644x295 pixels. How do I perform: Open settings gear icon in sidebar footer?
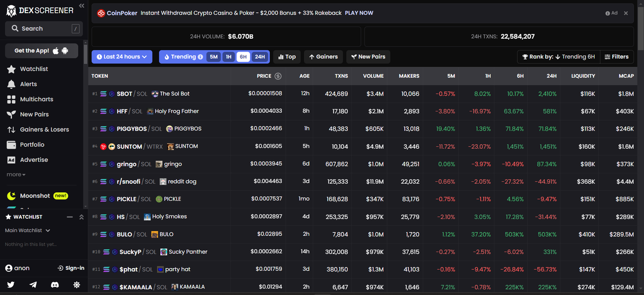(77, 284)
